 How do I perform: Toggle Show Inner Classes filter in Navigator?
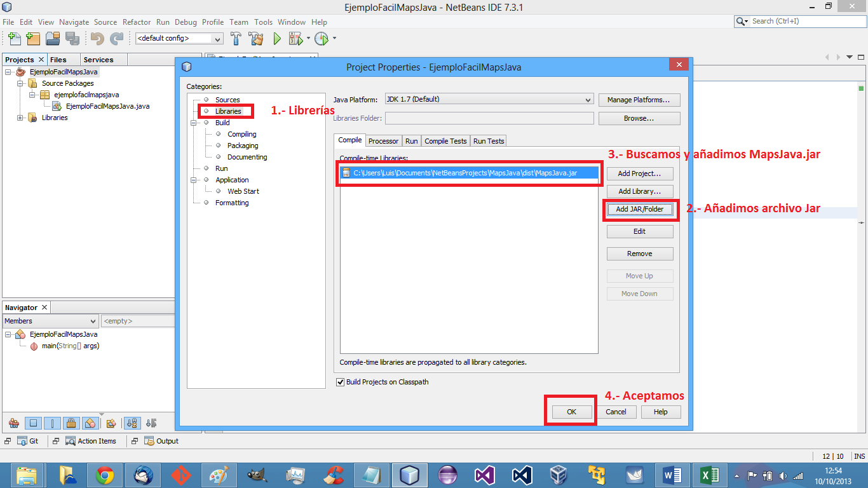point(90,423)
